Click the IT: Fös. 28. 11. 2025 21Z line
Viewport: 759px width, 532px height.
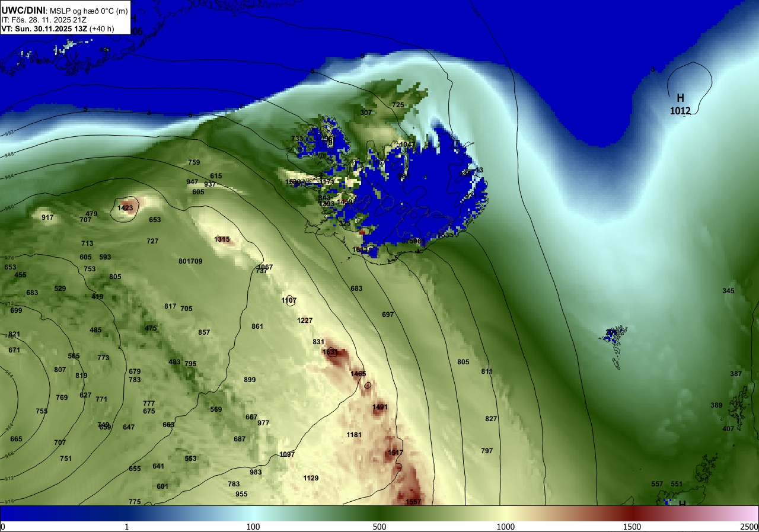[44, 20]
